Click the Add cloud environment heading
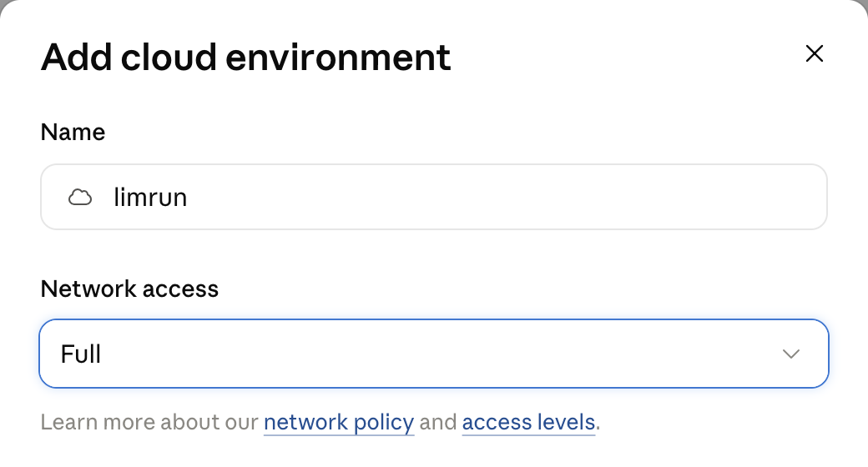The width and height of the screenshot is (868, 467). click(x=245, y=57)
